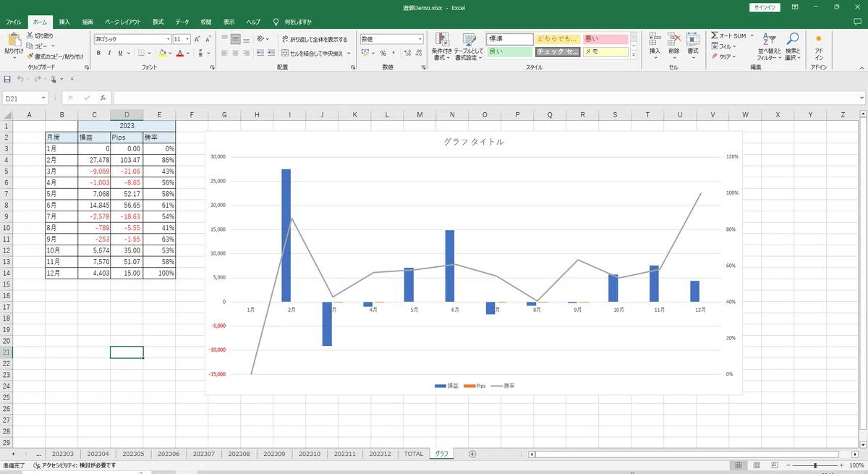Click the yellow fill color swatch button
This screenshot has width=868, height=474.
click(163, 53)
